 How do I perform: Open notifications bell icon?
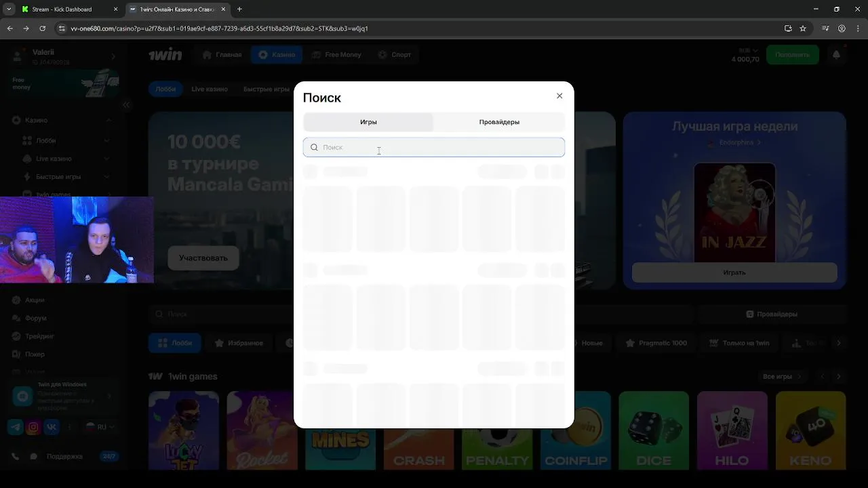click(x=836, y=54)
